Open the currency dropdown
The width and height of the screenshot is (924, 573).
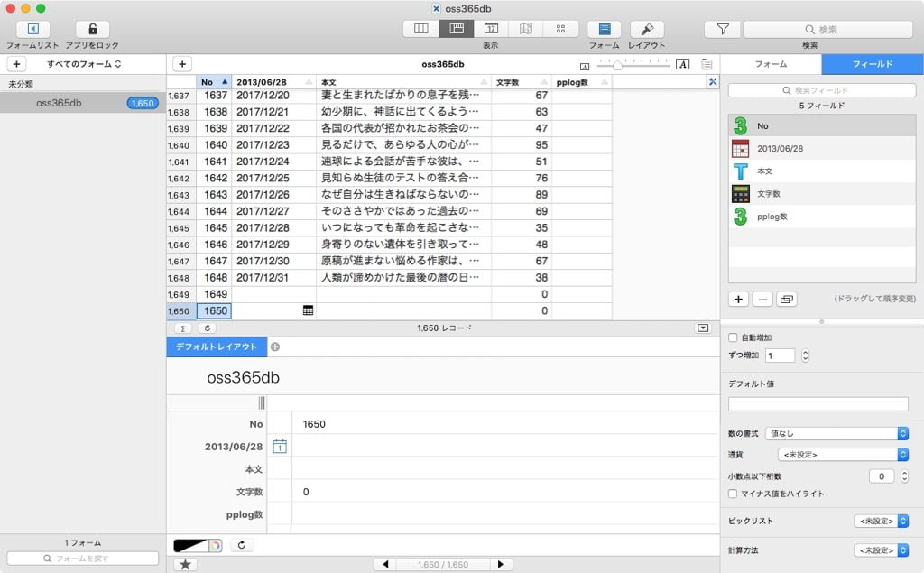pyautogui.click(x=844, y=455)
